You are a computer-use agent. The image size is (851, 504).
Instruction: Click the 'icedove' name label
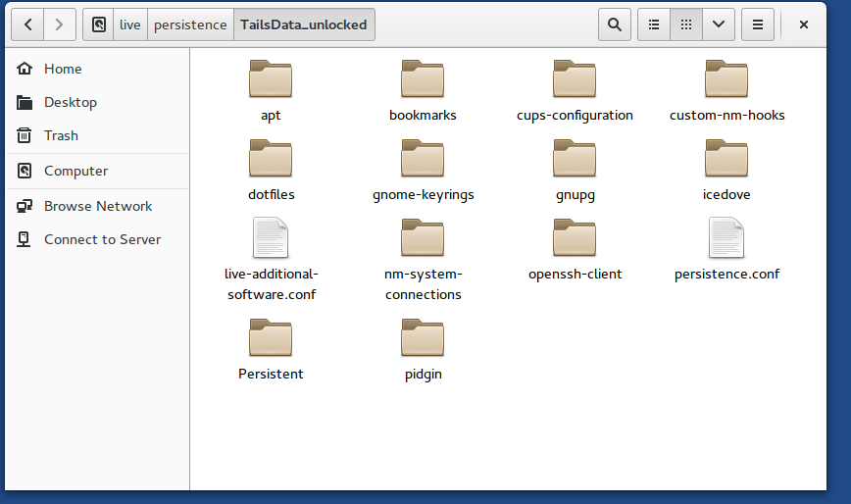(x=726, y=194)
